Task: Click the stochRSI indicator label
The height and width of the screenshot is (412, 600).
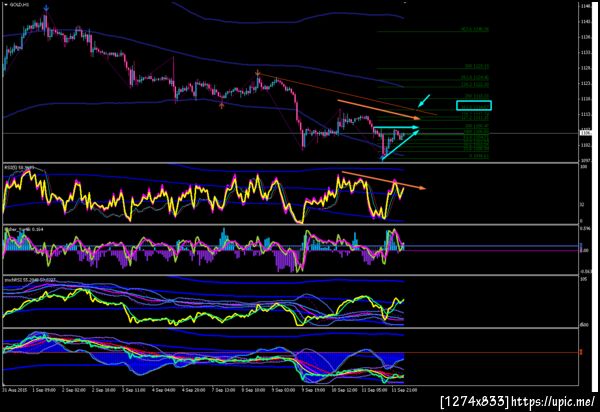Action: [x=30, y=280]
